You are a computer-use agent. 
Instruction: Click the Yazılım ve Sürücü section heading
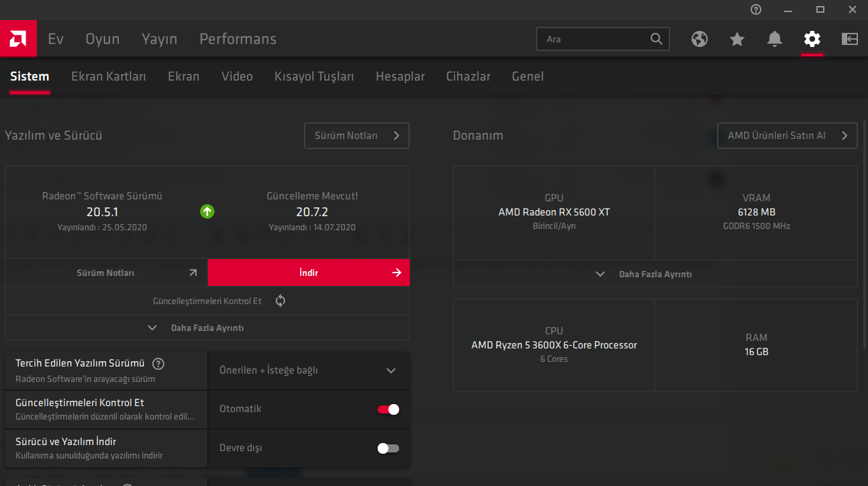pos(54,136)
